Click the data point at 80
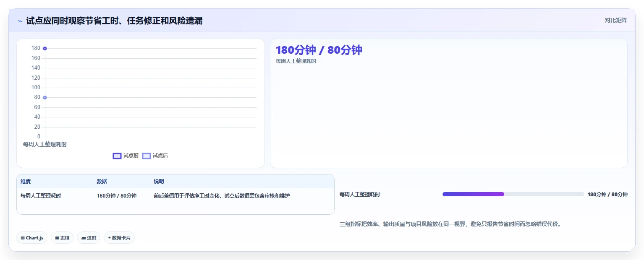Viewport: 644px width, 260px height. [x=45, y=98]
